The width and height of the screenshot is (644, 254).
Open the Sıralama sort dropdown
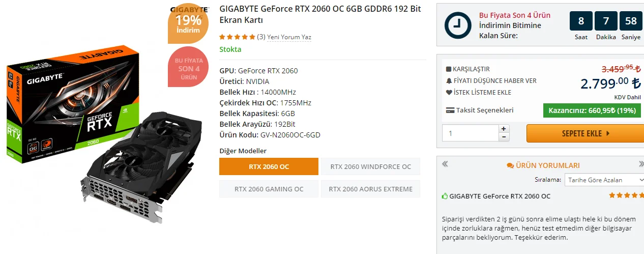click(x=604, y=180)
